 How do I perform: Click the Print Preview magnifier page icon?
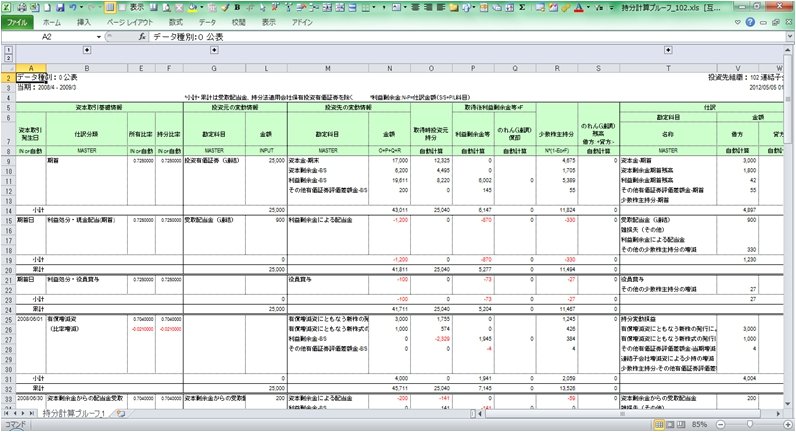tap(166, 8)
